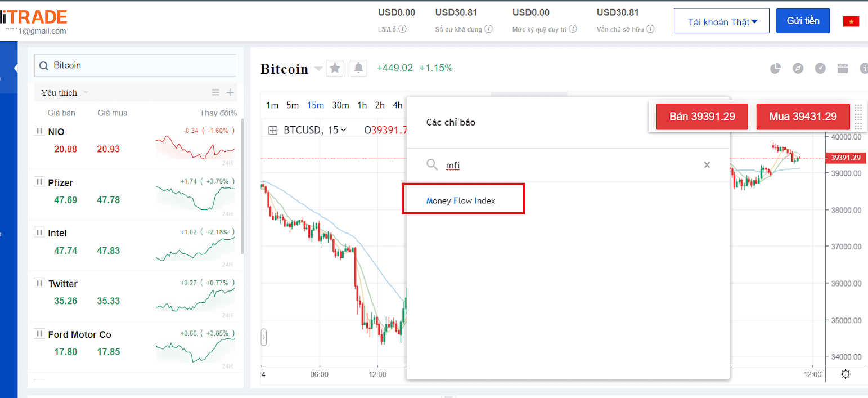Open the pie chart icon above chart
Screen dimensions: 868x398
(x=775, y=69)
